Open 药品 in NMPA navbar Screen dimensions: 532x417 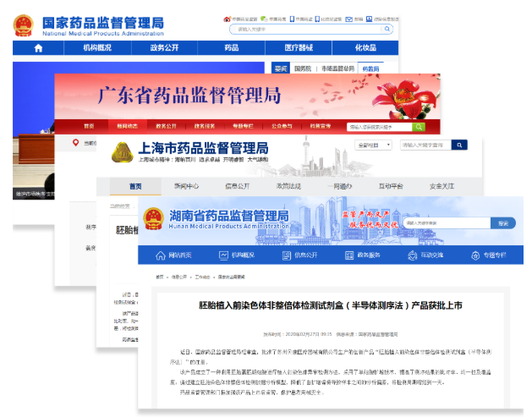point(232,48)
